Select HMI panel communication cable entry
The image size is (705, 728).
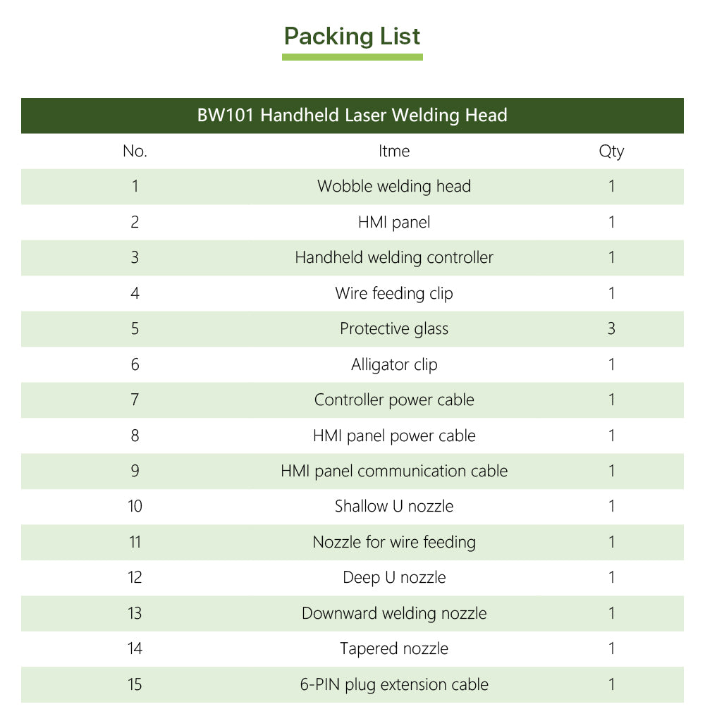tap(394, 471)
